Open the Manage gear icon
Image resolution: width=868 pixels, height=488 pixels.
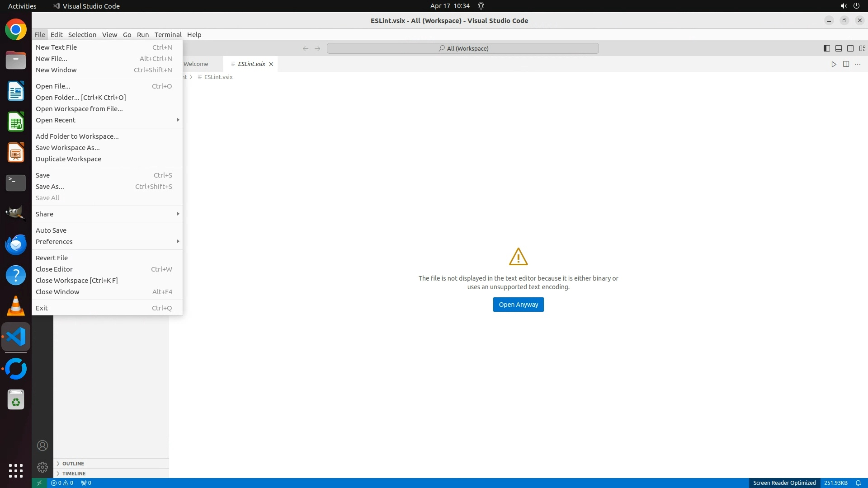click(x=42, y=467)
